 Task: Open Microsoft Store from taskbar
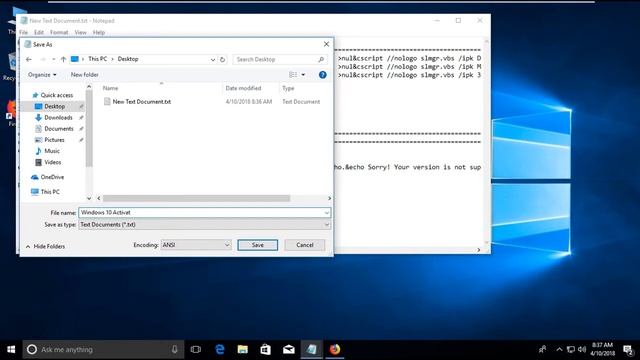(x=266, y=349)
